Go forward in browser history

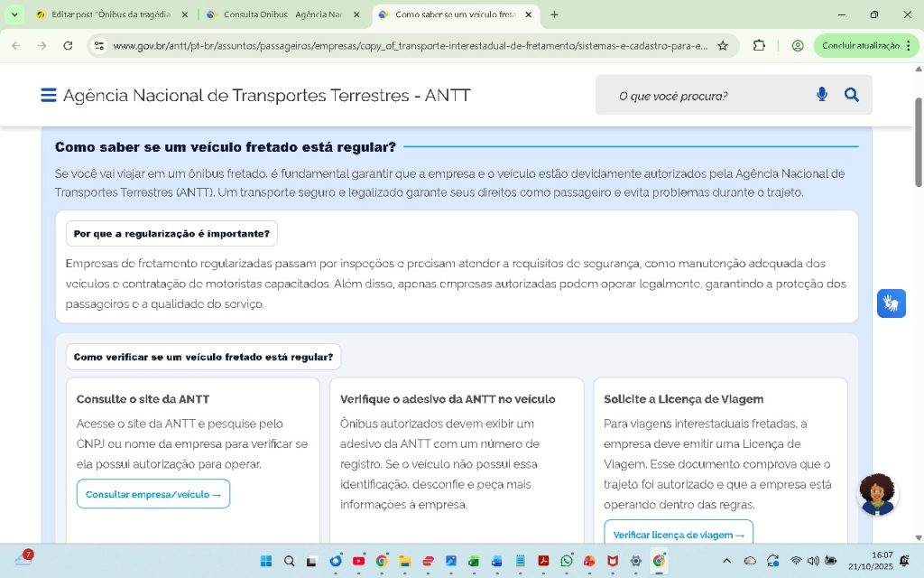point(42,45)
